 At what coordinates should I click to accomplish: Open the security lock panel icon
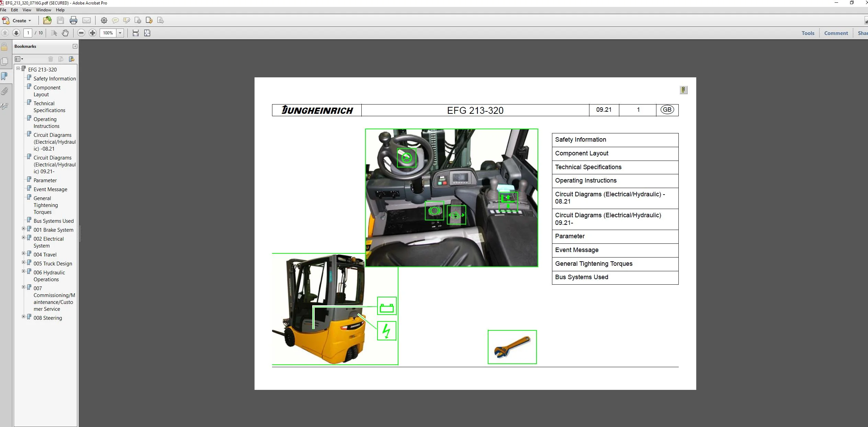(4, 47)
